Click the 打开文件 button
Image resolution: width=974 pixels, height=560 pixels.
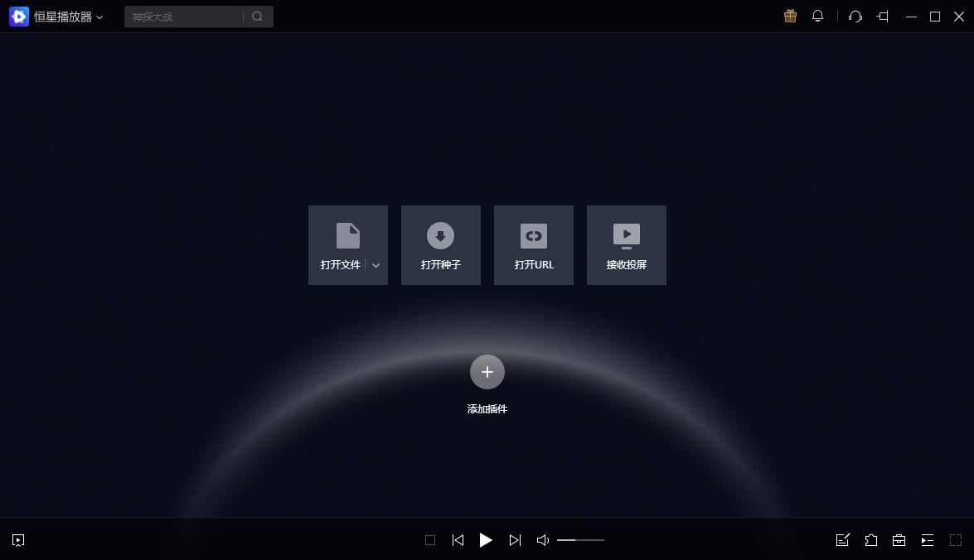pyautogui.click(x=340, y=245)
